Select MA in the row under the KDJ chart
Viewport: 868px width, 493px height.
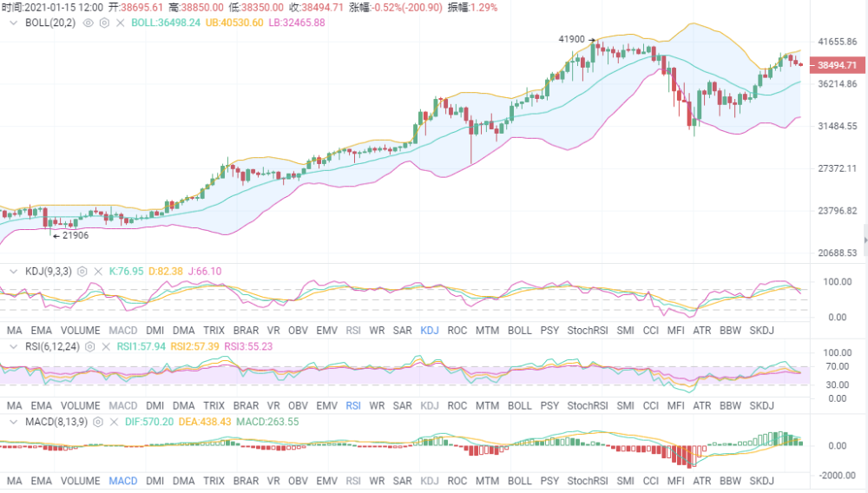pos(15,331)
